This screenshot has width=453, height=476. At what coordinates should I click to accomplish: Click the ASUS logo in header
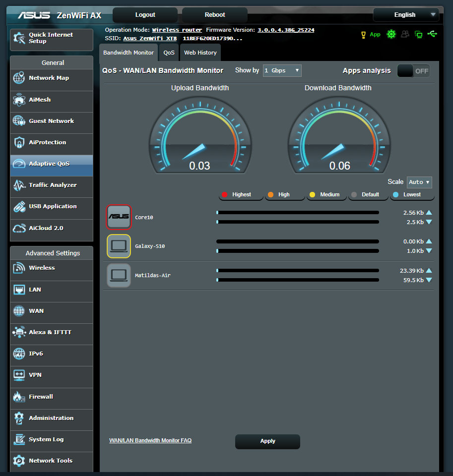(34, 15)
